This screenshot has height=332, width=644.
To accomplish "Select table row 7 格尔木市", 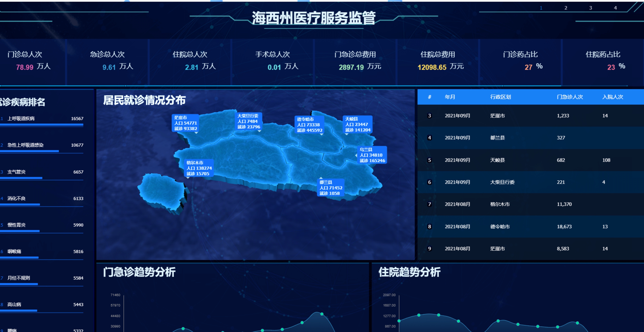I will [x=530, y=204].
